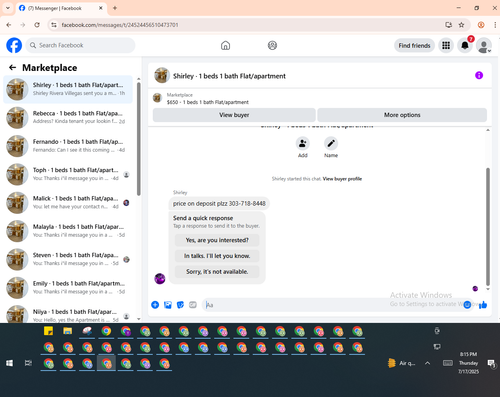The image size is (500, 397).
Task: Click the View buyer button
Action: (x=234, y=115)
